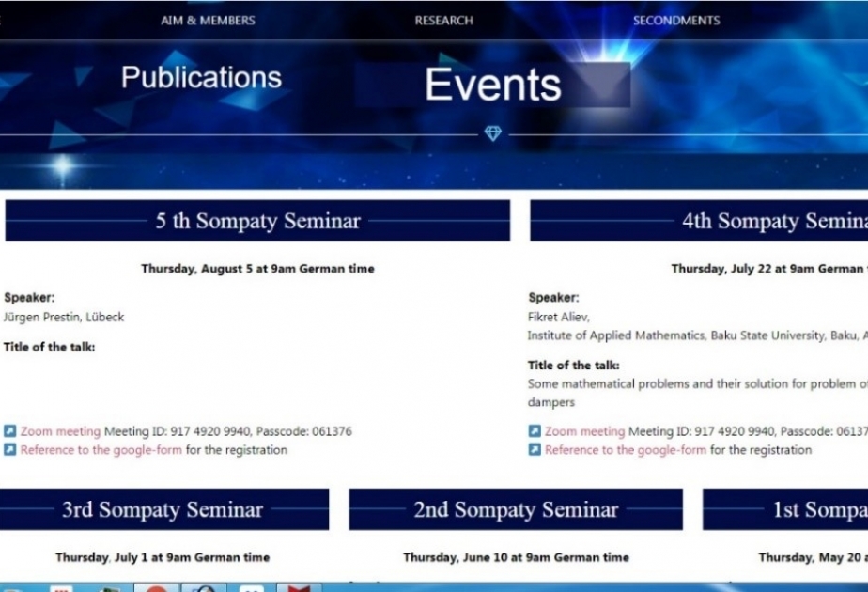This screenshot has width=868, height=592.
Task: Click "Institute of Applied Mathematics, Baku State University" text
Action: pos(676,335)
